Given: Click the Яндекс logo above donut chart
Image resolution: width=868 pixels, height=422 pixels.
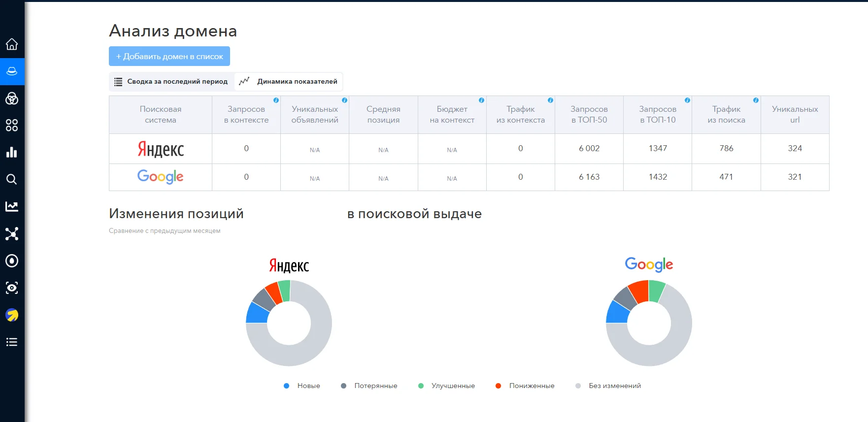Looking at the screenshot, I should click(289, 265).
